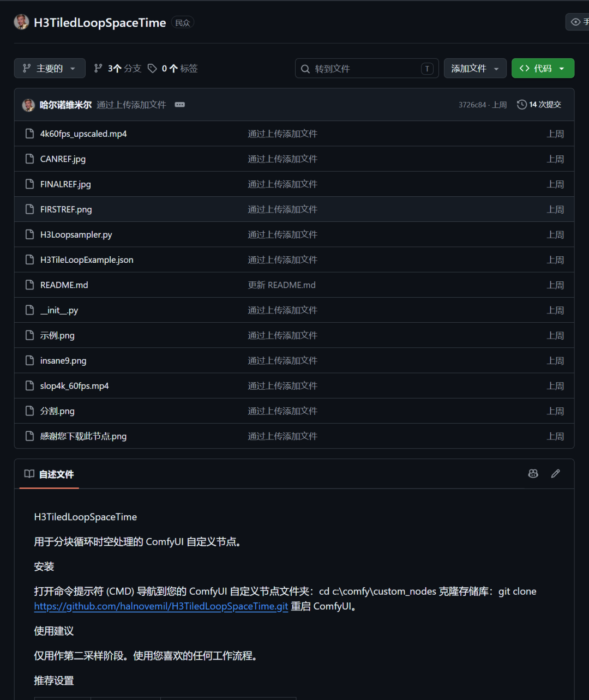Click the watch eye icon
589x700 pixels.
pyautogui.click(x=575, y=22)
